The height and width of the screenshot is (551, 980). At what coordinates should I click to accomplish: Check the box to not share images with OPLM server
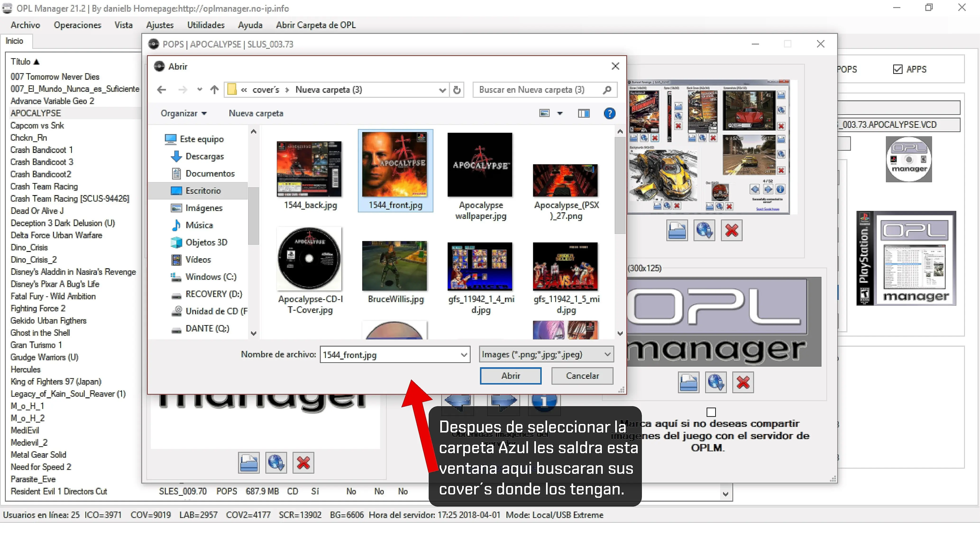711,412
